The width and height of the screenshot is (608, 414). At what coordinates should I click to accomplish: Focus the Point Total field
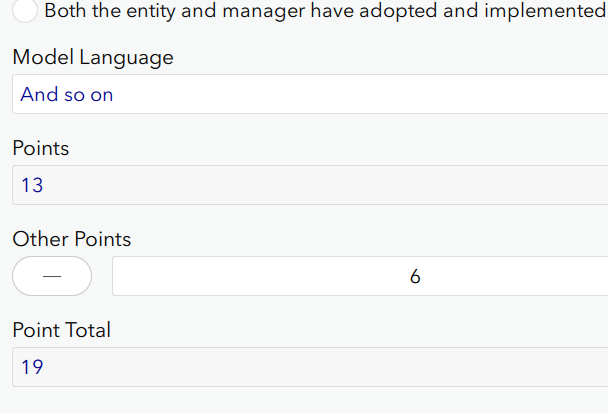310,367
